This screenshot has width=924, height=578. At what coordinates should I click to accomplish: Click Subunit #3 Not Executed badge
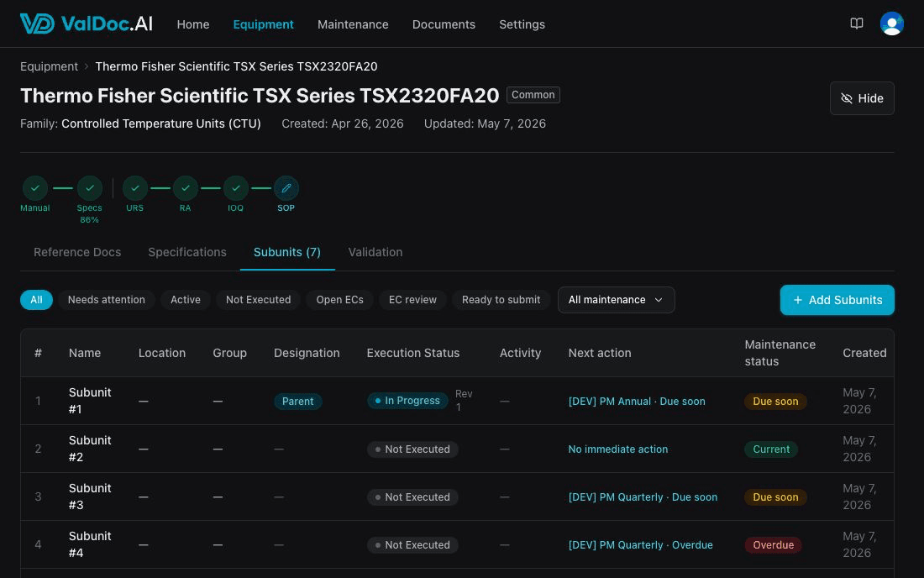(x=412, y=497)
